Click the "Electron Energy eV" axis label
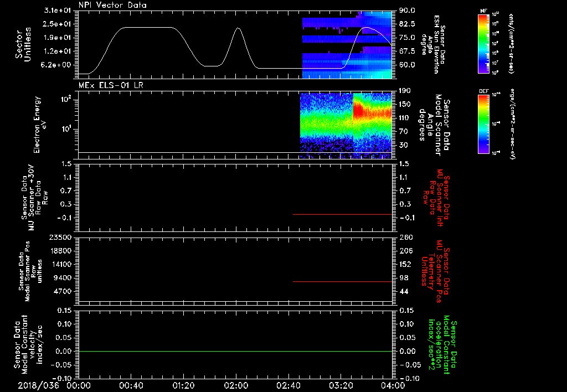This screenshot has height=392, width=567. coord(40,125)
